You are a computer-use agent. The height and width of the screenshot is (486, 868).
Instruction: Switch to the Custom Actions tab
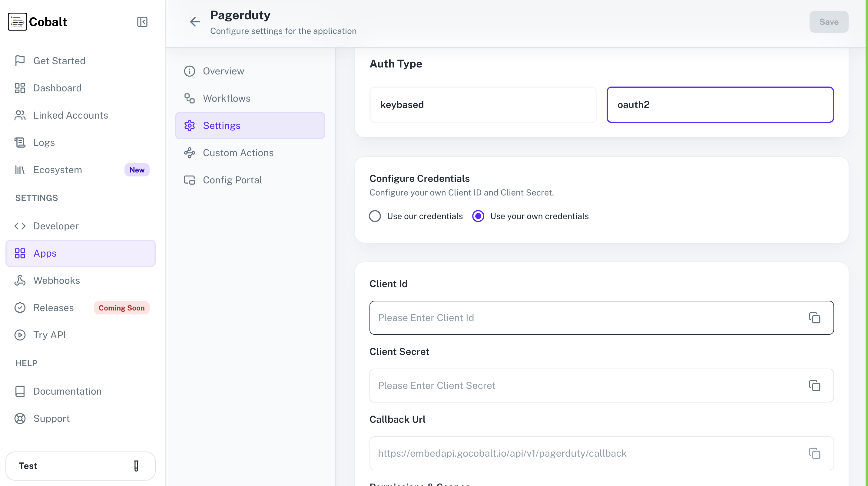click(x=238, y=153)
